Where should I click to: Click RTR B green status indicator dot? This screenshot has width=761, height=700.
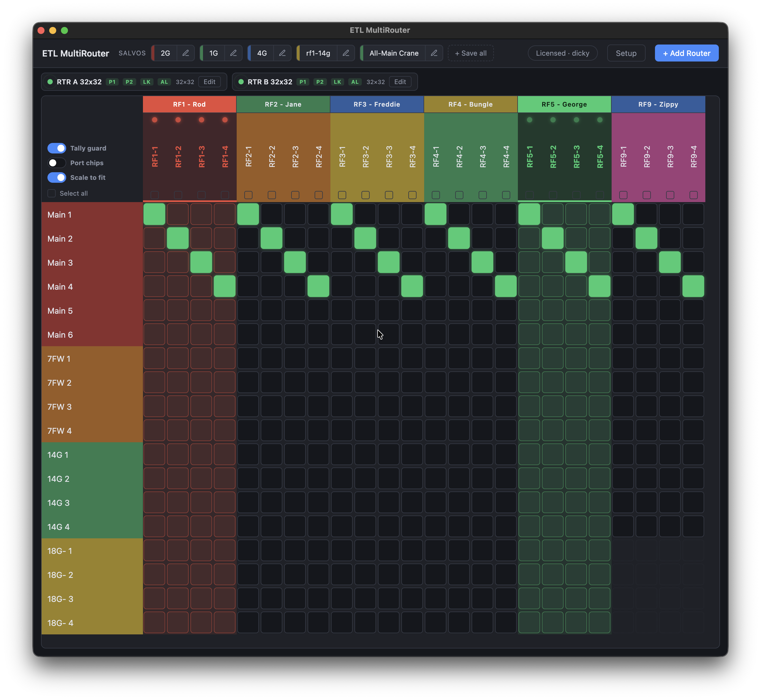click(x=241, y=82)
